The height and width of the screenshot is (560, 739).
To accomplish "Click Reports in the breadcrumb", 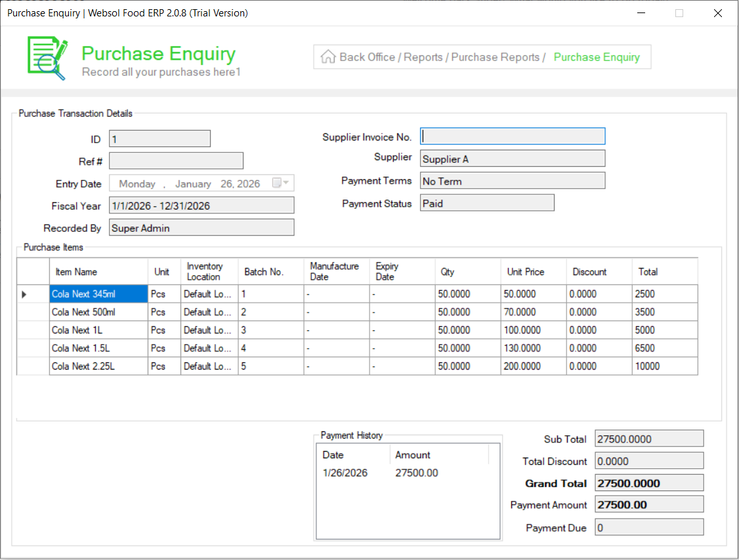I will click(x=423, y=57).
